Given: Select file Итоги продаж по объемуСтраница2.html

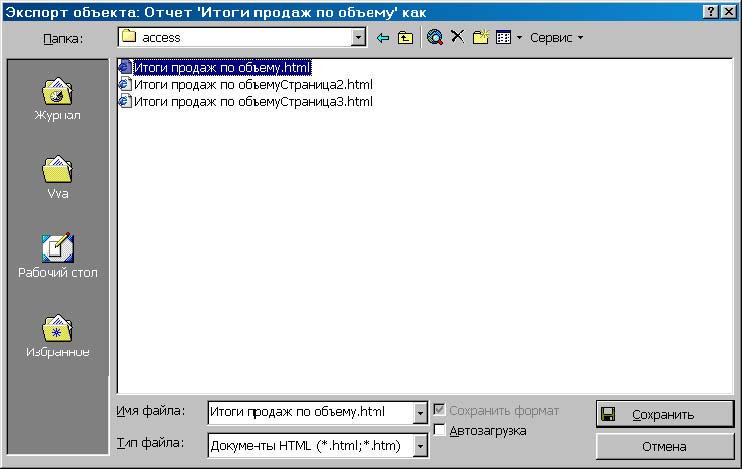Looking at the screenshot, I should (x=252, y=85).
